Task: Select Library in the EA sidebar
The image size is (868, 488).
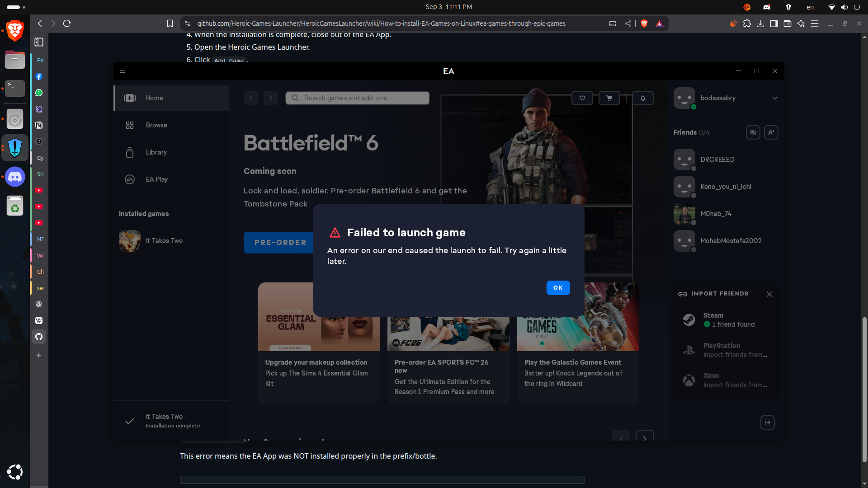Action: click(x=156, y=152)
